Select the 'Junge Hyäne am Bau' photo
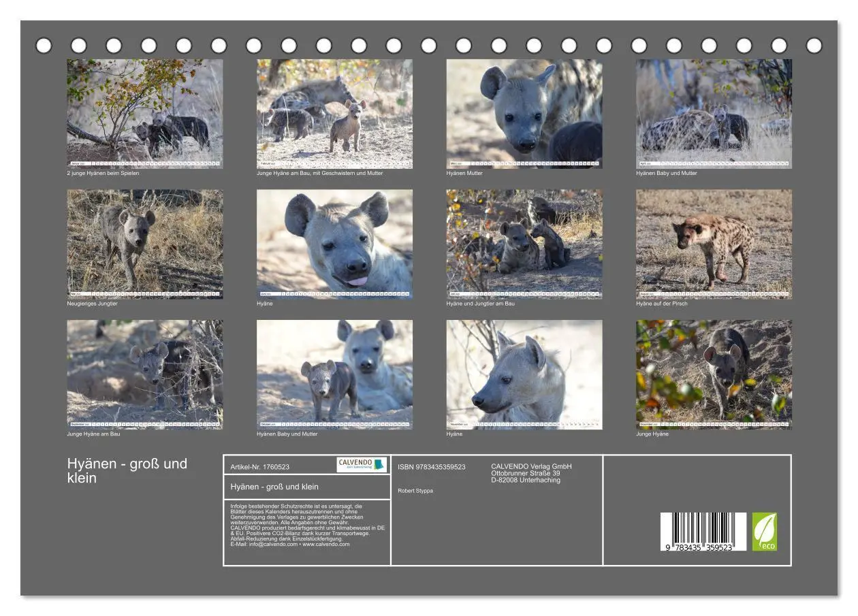This screenshot has height=616, width=858. pos(145,374)
